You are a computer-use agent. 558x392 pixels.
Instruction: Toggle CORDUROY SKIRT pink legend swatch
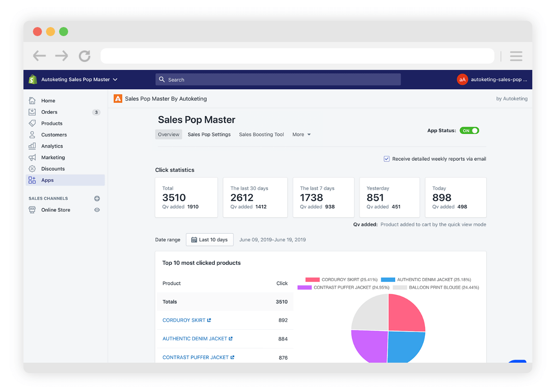[313, 280]
